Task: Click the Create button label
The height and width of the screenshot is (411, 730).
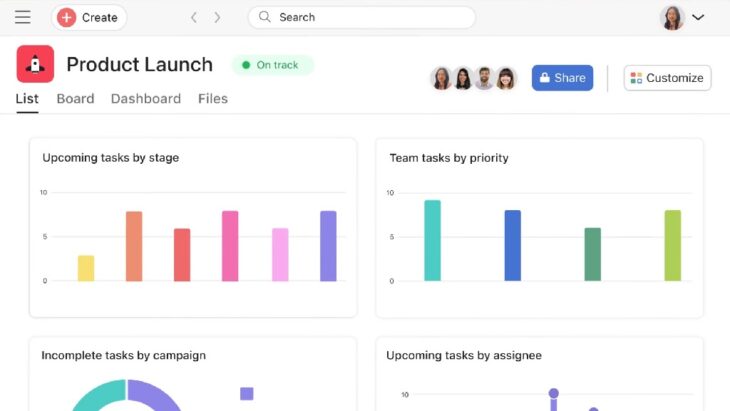Action: (x=100, y=18)
